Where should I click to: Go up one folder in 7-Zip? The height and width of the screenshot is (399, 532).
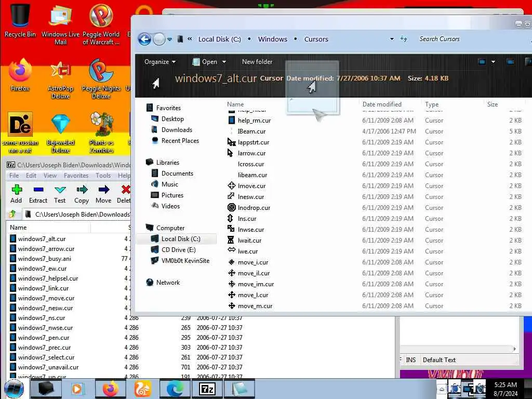pyautogui.click(x=13, y=214)
